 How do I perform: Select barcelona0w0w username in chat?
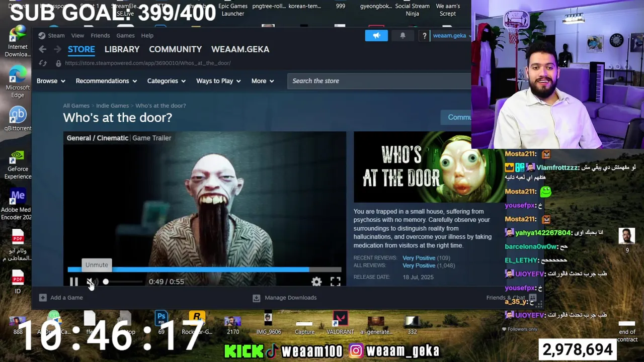531,247
